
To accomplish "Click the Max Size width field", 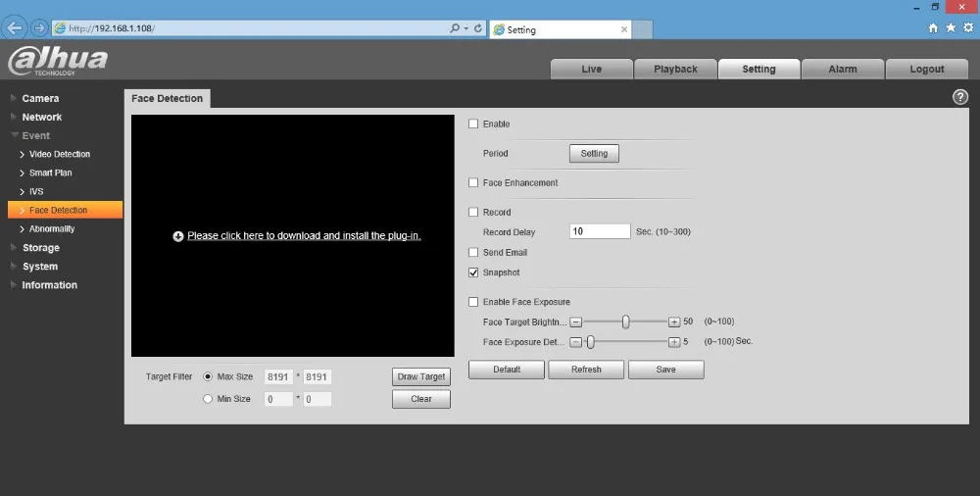I will [278, 377].
